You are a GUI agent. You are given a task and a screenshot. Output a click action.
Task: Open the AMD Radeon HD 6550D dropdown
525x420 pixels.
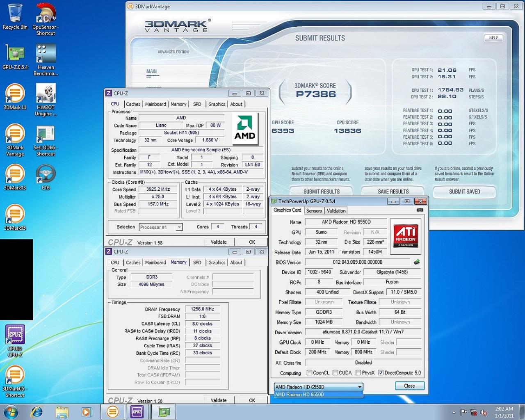pyautogui.click(x=318, y=387)
